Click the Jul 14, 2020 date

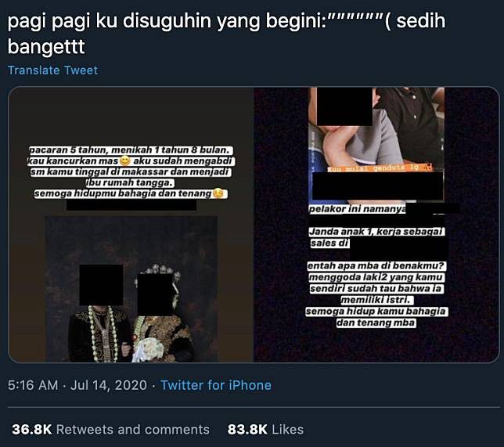pyautogui.click(x=108, y=385)
